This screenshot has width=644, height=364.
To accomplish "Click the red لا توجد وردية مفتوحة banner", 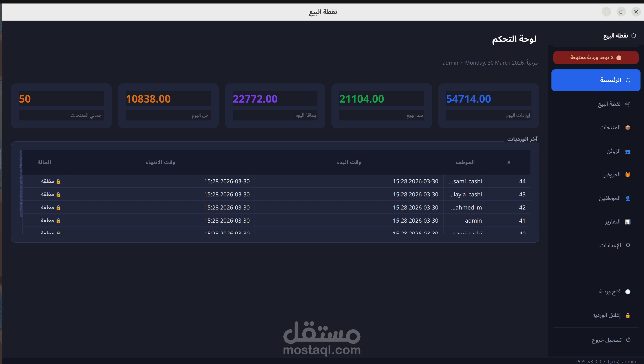I will tap(596, 58).
